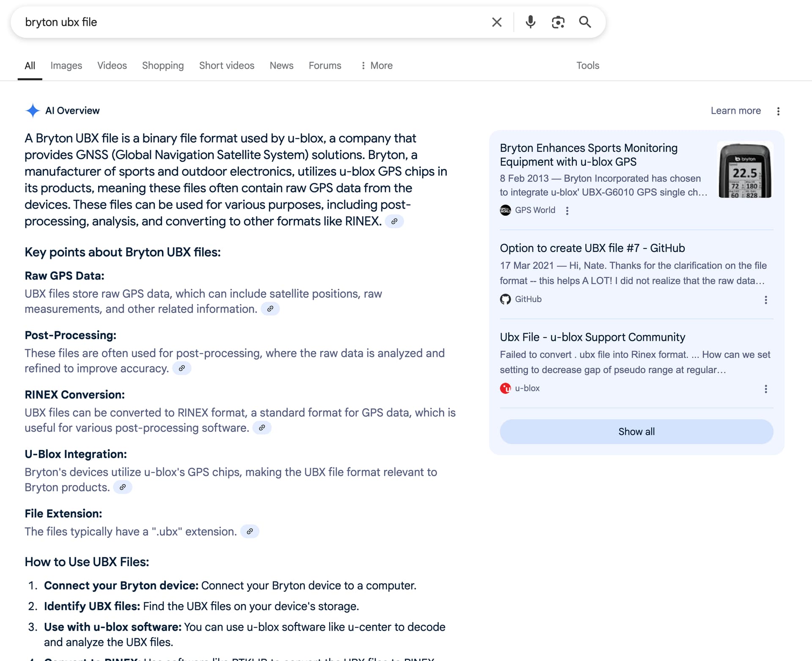812x661 pixels.
Task: Click the Bryton device thumbnail image
Action: coord(745,169)
